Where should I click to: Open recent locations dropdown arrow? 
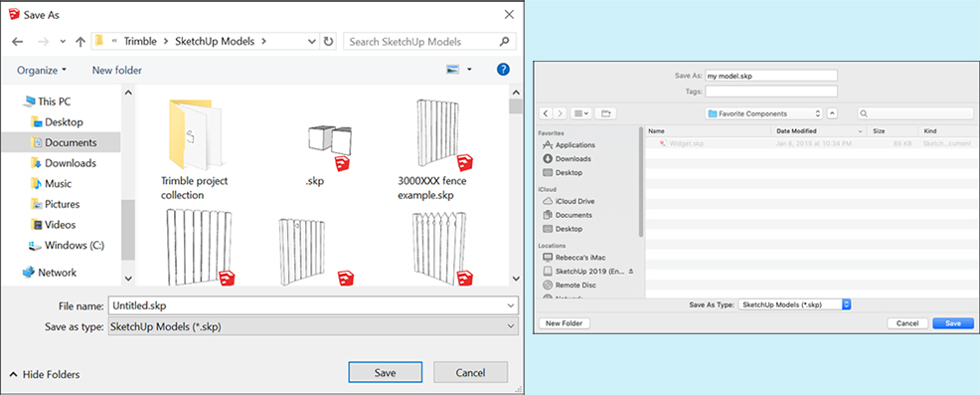click(63, 42)
